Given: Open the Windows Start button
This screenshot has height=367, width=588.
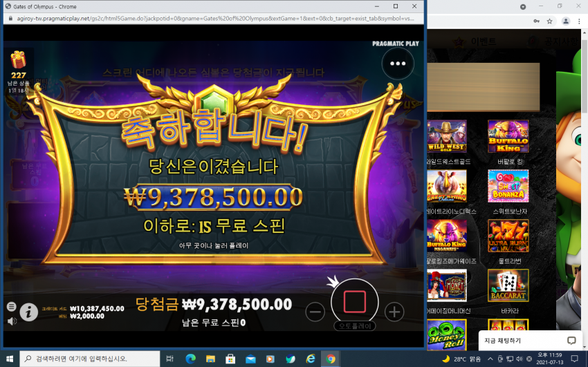Looking at the screenshot, I should click(10, 359).
